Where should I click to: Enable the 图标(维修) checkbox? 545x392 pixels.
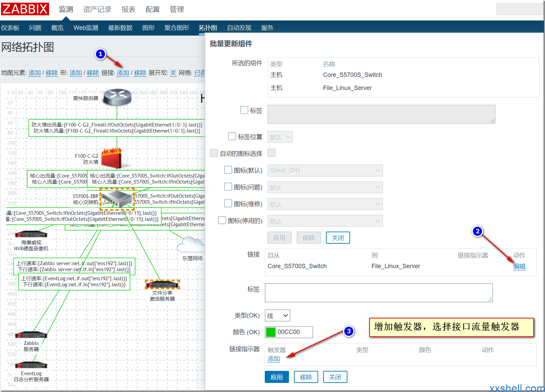coord(228,203)
